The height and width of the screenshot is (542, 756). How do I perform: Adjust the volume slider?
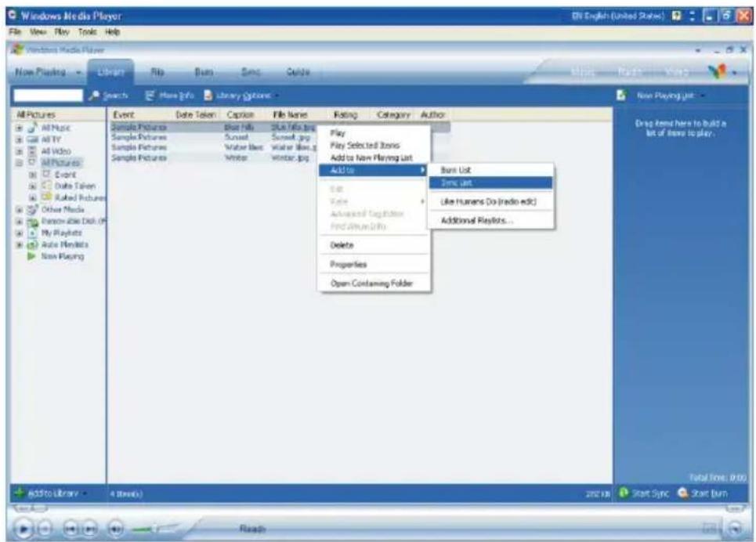coord(154,529)
